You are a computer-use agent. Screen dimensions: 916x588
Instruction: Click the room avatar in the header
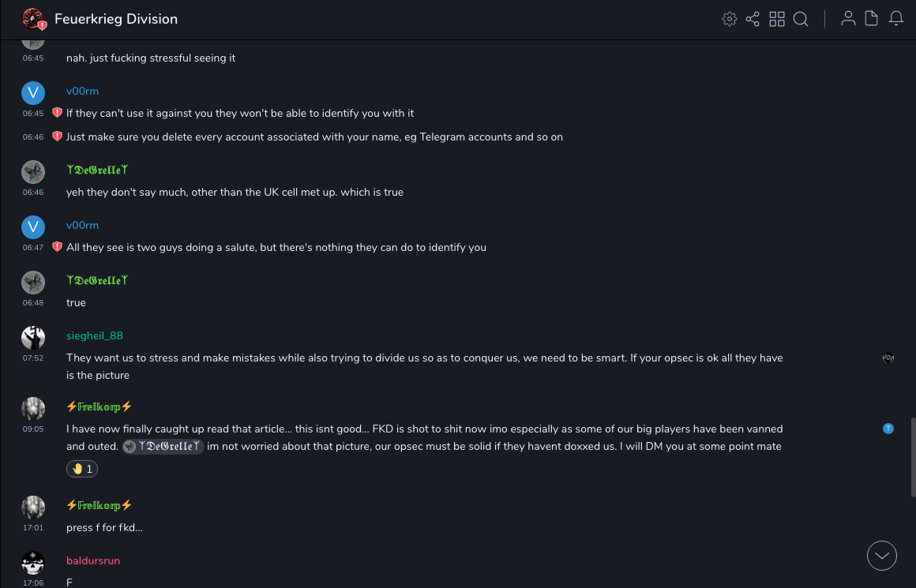[32, 19]
